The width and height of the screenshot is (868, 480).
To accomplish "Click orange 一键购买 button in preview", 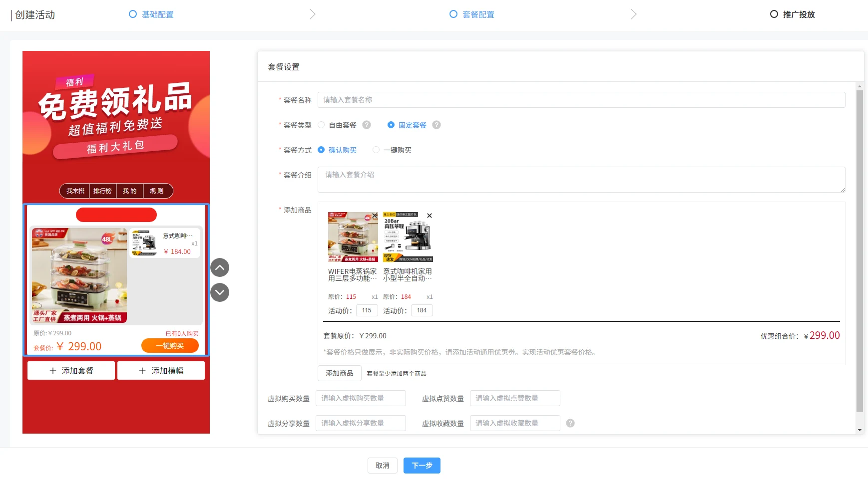I will pos(170,346).
